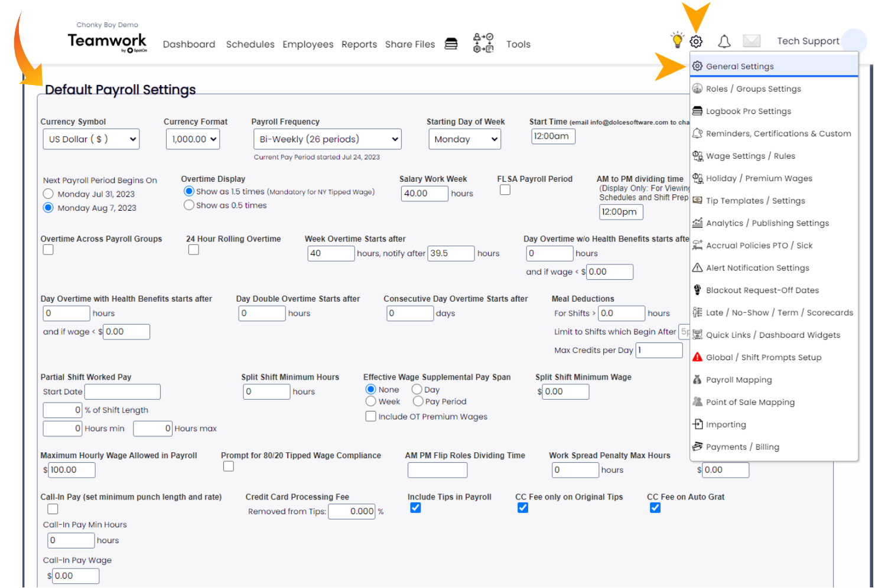Click the Roles / Groups Settings icon
This screenshot has width=875, height=588.
[x=697, y=89]
